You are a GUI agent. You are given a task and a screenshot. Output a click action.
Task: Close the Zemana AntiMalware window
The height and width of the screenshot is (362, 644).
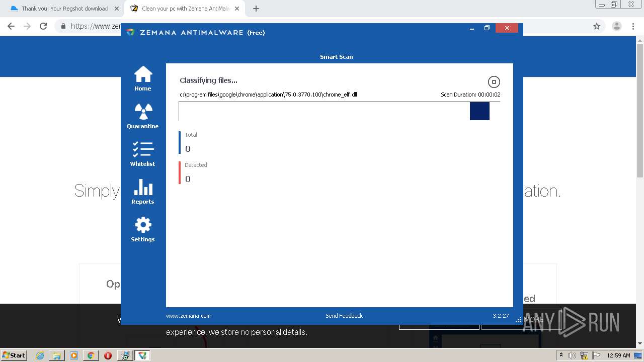(507, 28)
